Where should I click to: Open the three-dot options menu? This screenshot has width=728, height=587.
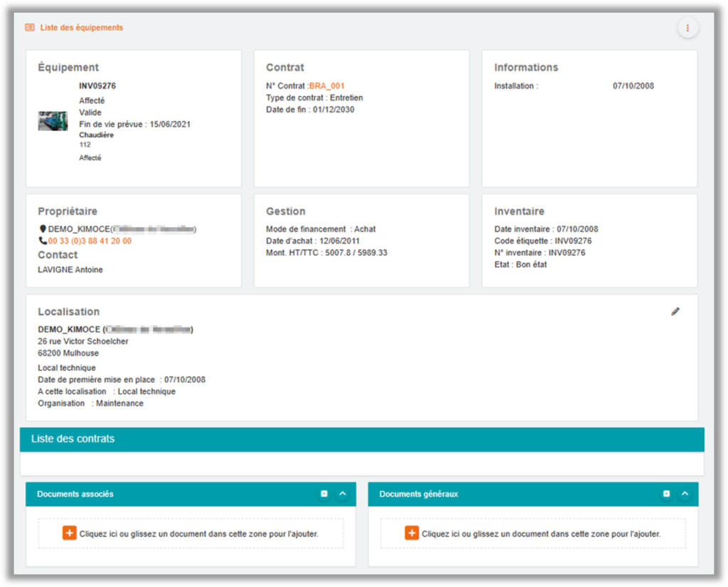[687, 28]
